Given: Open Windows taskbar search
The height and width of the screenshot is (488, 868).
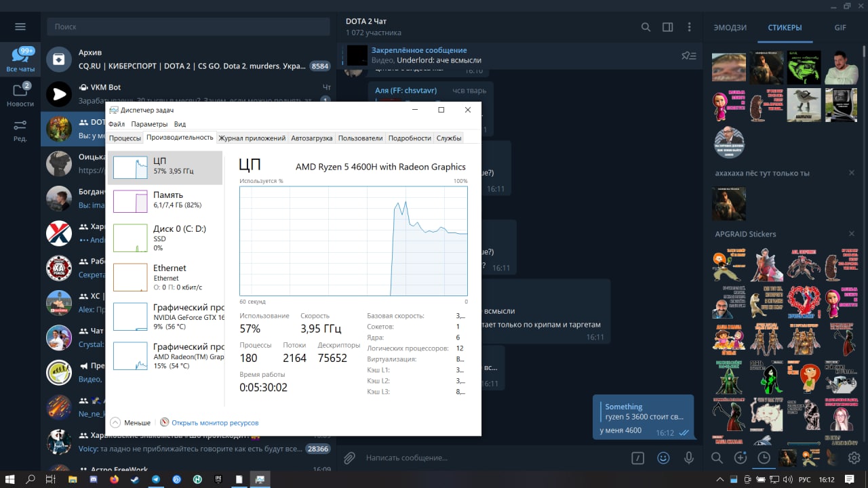Looking at the screenshot, I should pyautogui.click(x=31, y=479).
